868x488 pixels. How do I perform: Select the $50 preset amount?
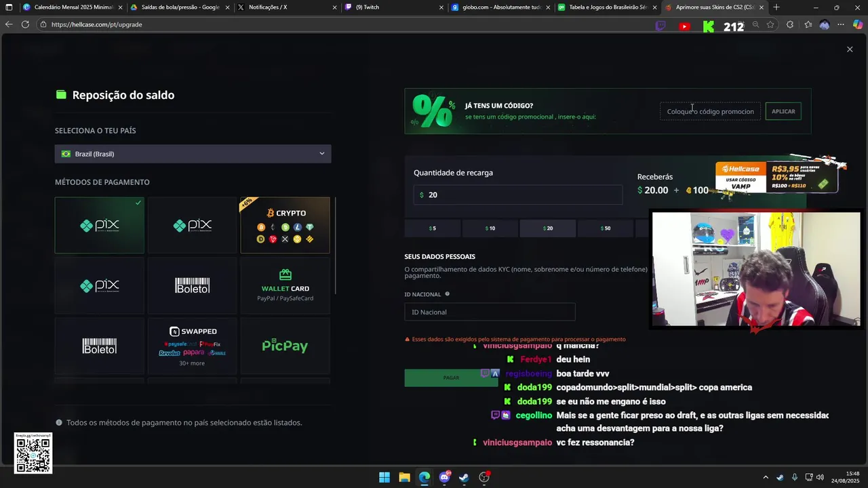pos(606,228)
